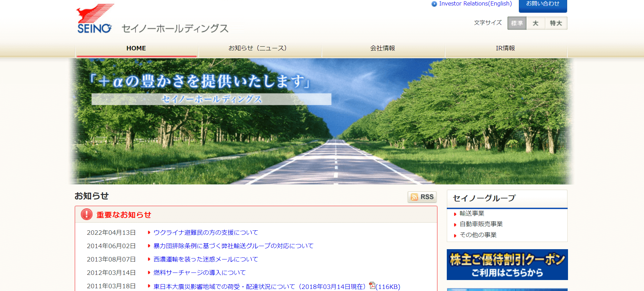Click the date 2013年08月07日
Image resolution: width=644 pixels, height=291 pixels.
click(111, 259)
